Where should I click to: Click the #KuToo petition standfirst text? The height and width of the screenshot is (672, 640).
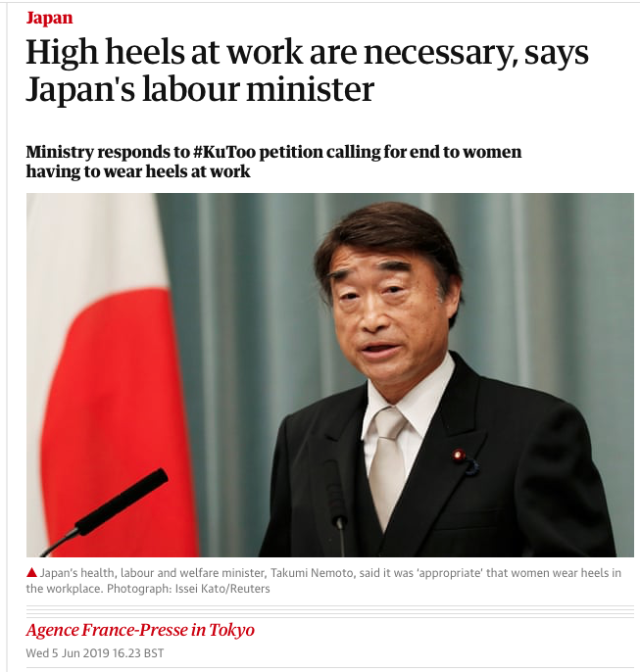(x=273, y=162)
